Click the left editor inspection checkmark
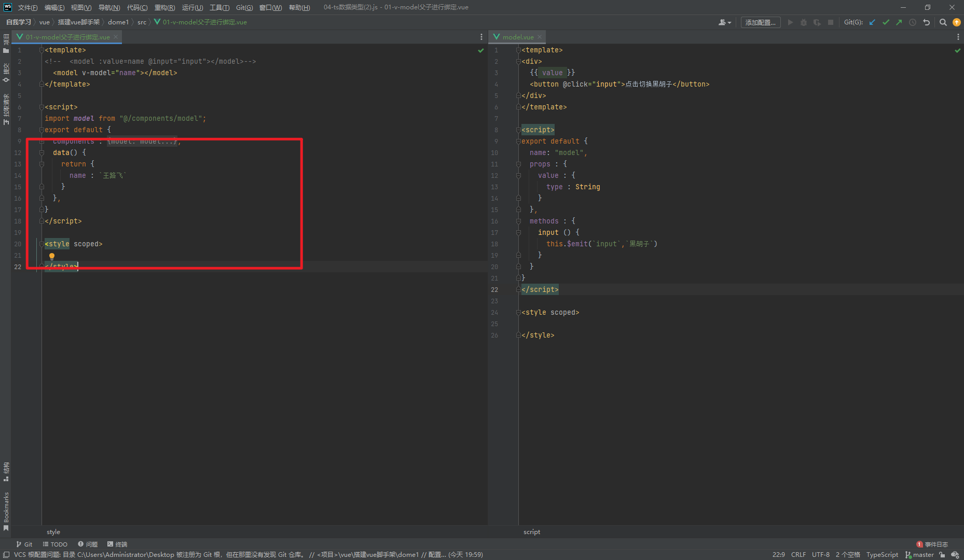The width and height of the screenshot is (964, 560). [x=481, y=50]
